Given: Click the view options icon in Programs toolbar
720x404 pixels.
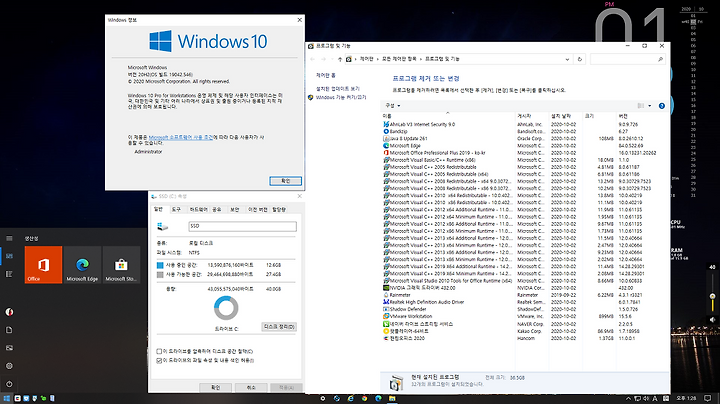Looking at the screenshot, I should [x=641, y=106].
